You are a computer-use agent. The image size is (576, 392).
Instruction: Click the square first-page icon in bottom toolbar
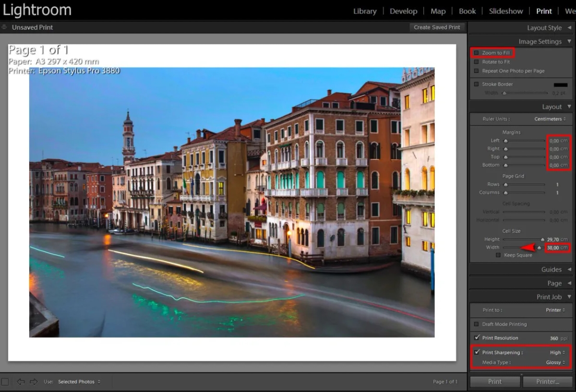tap(5, 382)
